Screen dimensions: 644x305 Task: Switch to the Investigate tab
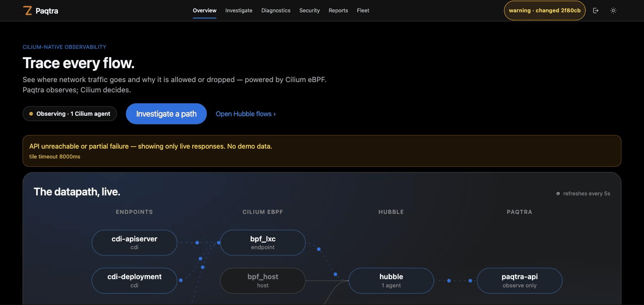click(x=239, y=11)
